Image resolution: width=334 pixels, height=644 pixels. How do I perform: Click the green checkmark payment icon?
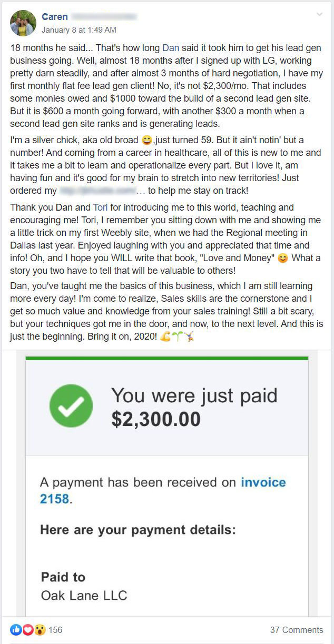click(71, 405)
